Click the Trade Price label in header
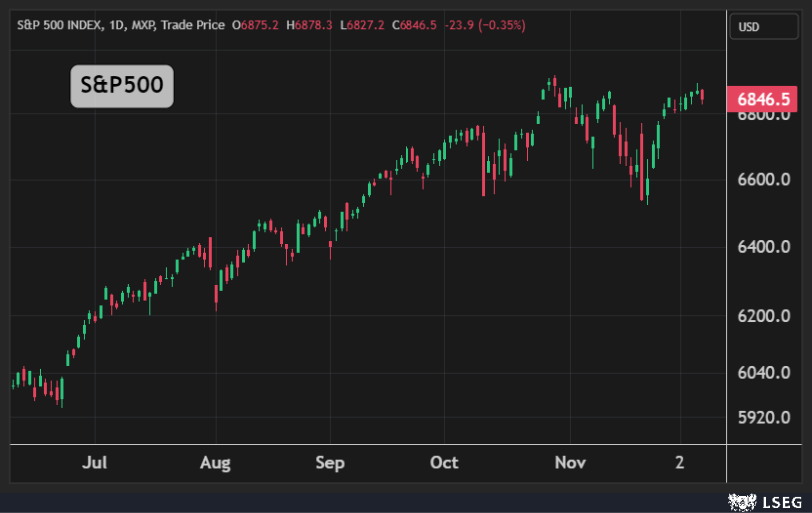This screenshot has height=513, width=812. 192,24
